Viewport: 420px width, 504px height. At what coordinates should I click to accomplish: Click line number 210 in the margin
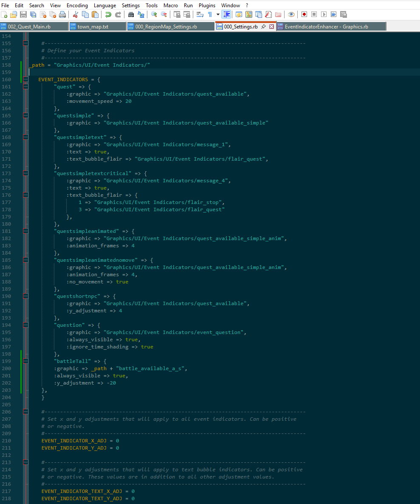coord(6,441)
